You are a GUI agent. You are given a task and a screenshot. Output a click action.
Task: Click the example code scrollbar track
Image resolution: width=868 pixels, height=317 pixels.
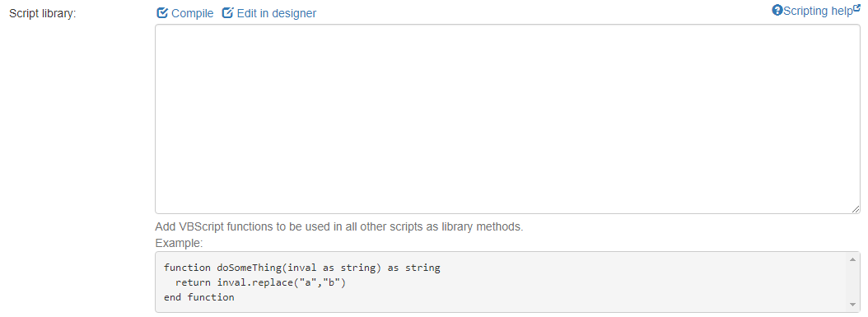pos(852,282)
